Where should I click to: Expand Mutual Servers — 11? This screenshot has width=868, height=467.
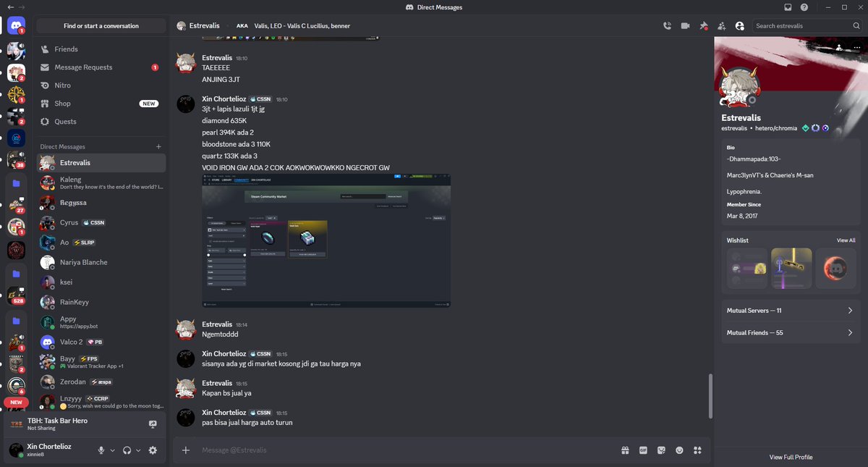(790, 311)
